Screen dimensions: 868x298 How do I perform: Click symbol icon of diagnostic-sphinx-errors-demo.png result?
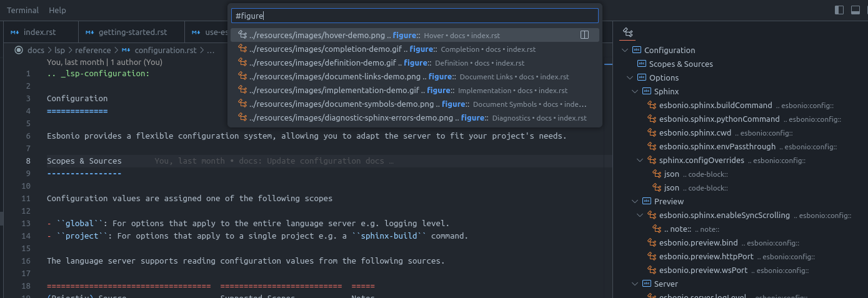243,117
